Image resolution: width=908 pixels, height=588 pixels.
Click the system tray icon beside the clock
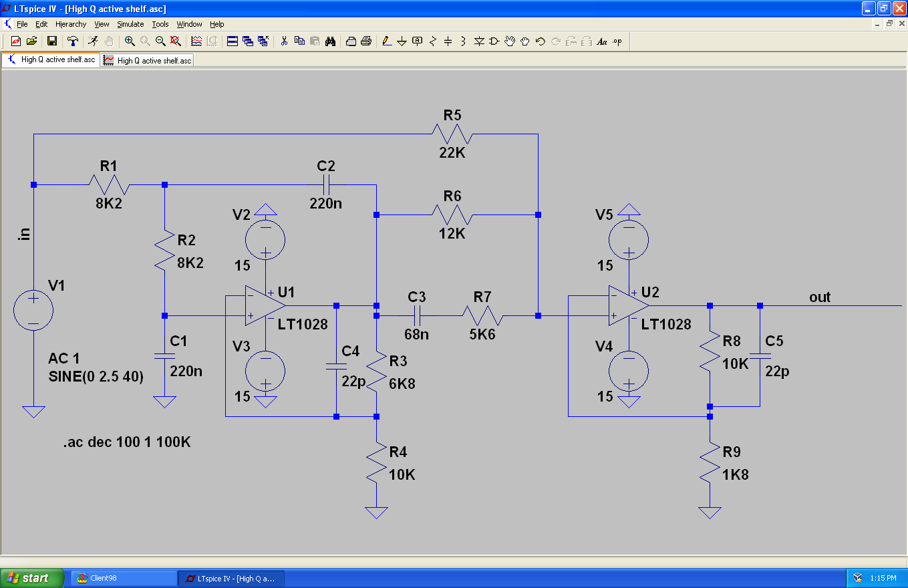coord(858,578)
